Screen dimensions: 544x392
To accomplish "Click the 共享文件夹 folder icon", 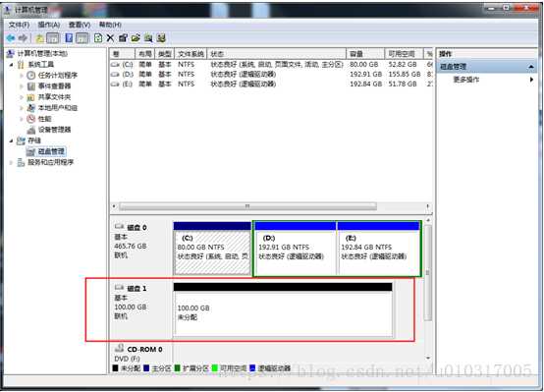I will (x=31, y=97).
